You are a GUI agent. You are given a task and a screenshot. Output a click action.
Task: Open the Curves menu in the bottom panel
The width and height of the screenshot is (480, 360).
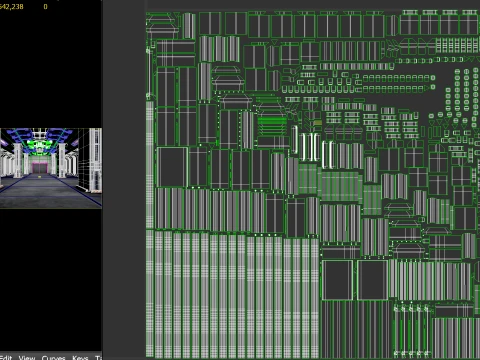(x=53, y=358)
